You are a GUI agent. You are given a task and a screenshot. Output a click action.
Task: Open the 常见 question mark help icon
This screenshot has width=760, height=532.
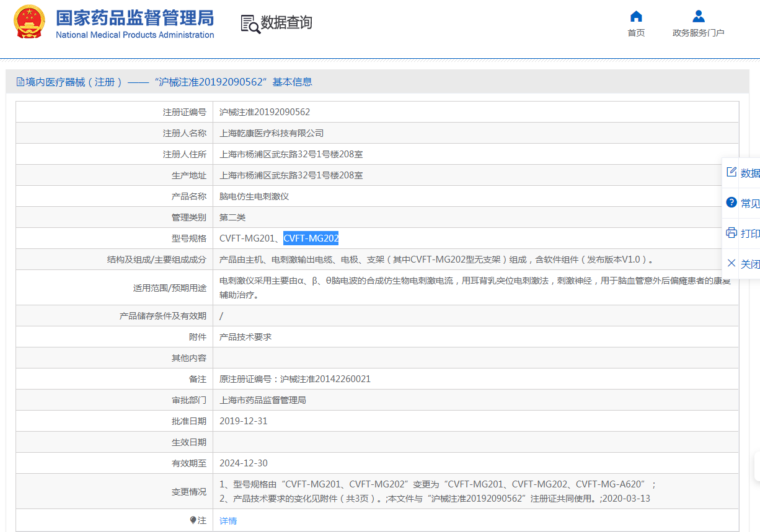[x=731, y=203]
